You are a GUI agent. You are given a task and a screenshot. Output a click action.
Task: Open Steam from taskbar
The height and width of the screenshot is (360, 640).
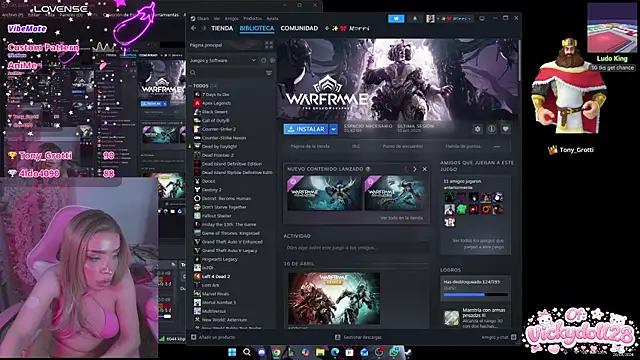pyautogui.click(x=408, y=352)
